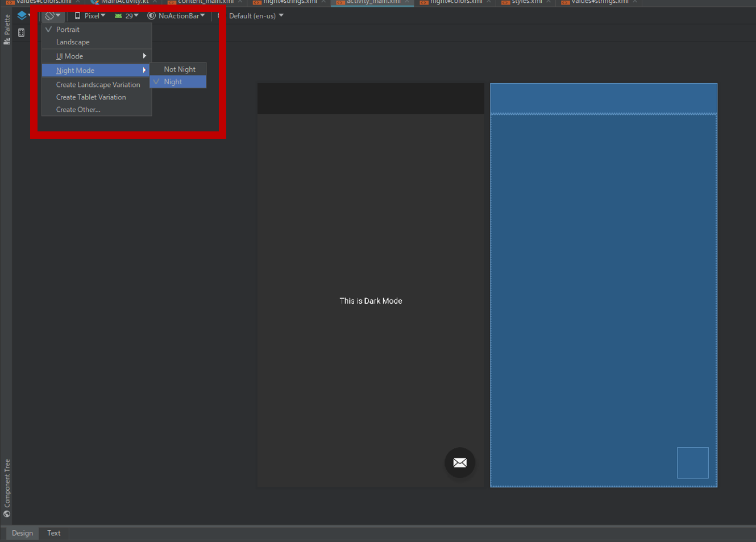Choose Create Tablet Variation
The image size is (756, 542).
click(x=97, y=97)
